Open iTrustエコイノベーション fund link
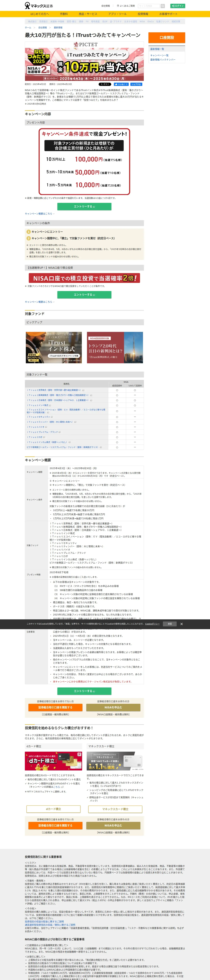 [66, 411]
